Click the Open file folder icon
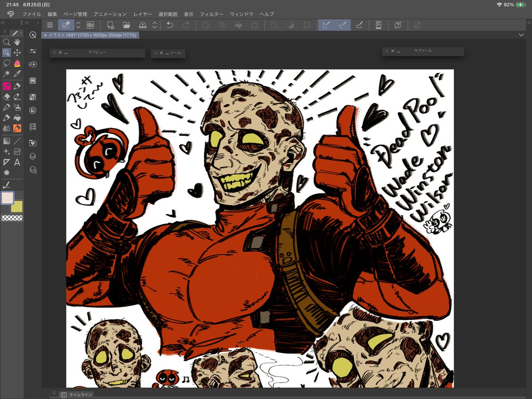 [x=126, y=25]
